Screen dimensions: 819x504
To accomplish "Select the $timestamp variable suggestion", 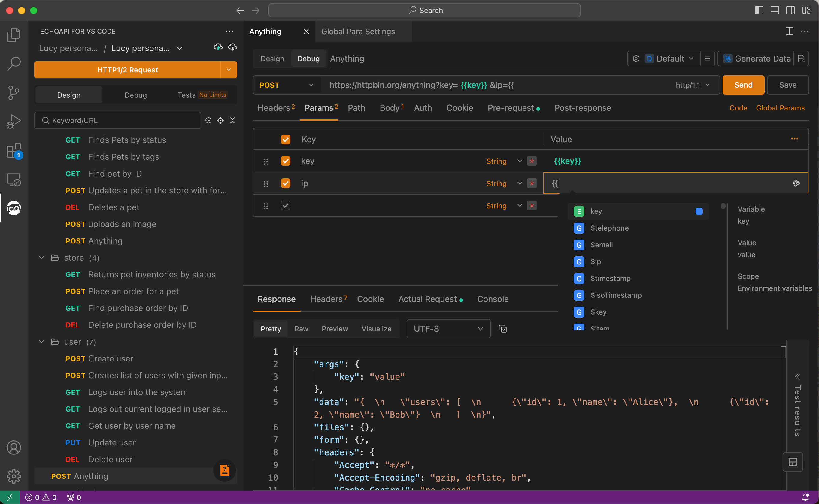I will point(639,278).
